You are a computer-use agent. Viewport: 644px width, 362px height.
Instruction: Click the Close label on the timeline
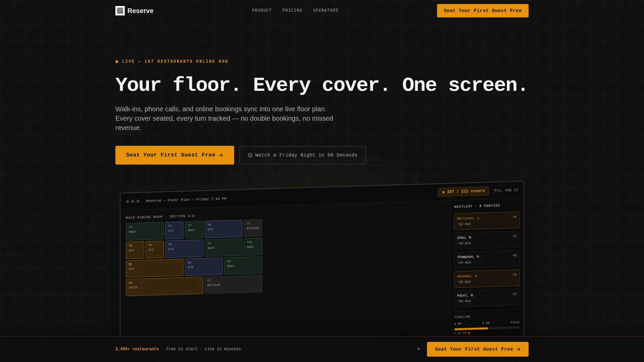click(x=515, y=322)
